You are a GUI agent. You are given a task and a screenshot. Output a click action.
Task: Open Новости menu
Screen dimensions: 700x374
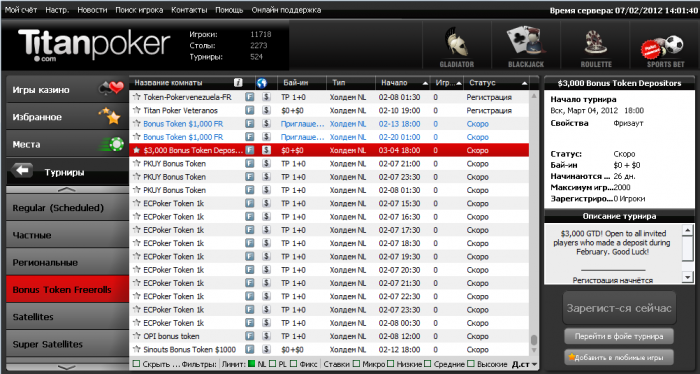[x=92, y=10]
